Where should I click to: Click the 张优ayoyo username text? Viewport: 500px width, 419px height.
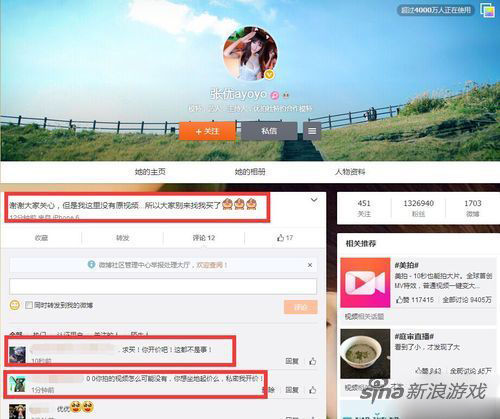click(239, 94)
